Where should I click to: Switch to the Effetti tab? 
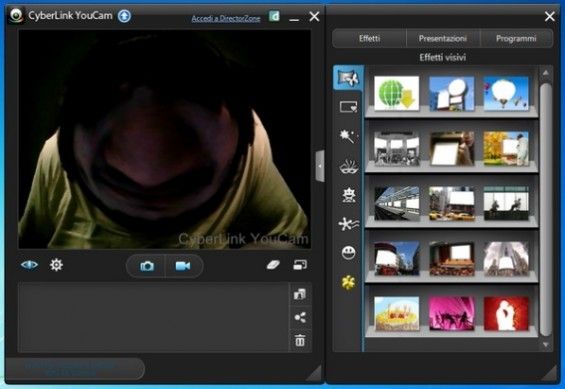pyautogui.click(x=369, y=39)
